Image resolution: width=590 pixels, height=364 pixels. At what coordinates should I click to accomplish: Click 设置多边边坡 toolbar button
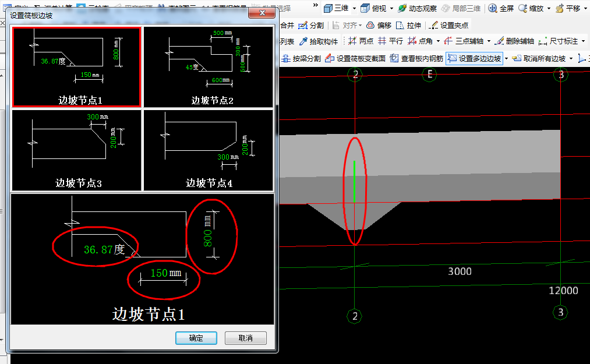coord(475,58)
